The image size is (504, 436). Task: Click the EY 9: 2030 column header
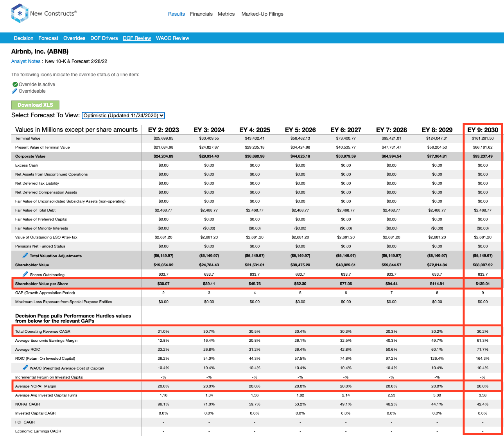(x=483, y=130)
